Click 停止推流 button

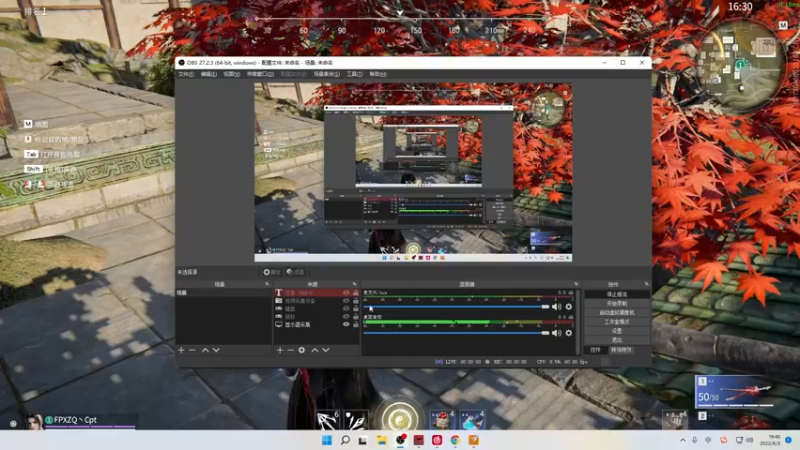tap(617, 294)
